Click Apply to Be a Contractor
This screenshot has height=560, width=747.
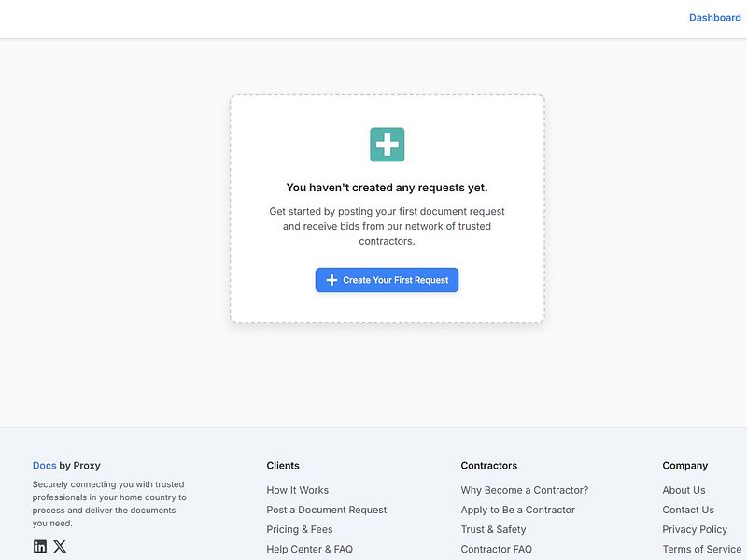click(x=518, y=510)
